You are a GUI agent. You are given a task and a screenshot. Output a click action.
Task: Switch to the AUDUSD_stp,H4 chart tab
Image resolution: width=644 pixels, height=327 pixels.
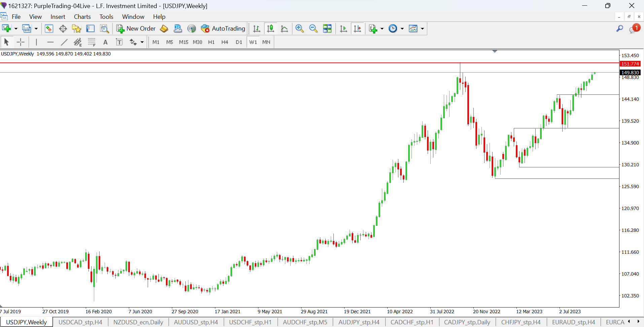[x=196, y=322]
